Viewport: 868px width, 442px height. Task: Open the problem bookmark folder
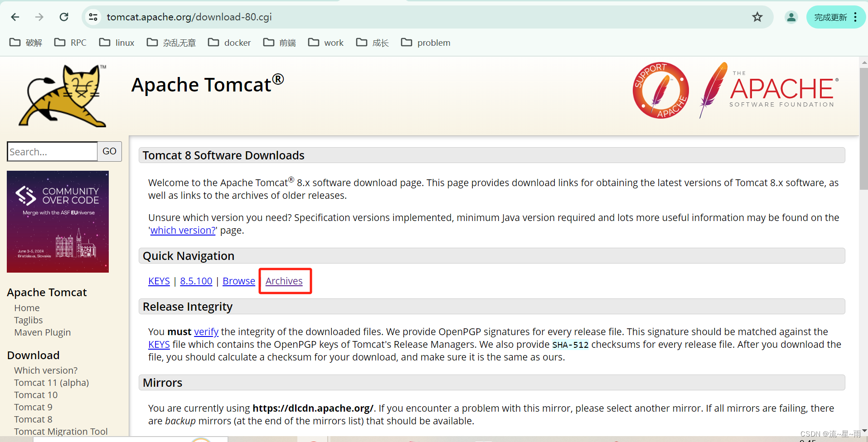click(425, 43)
